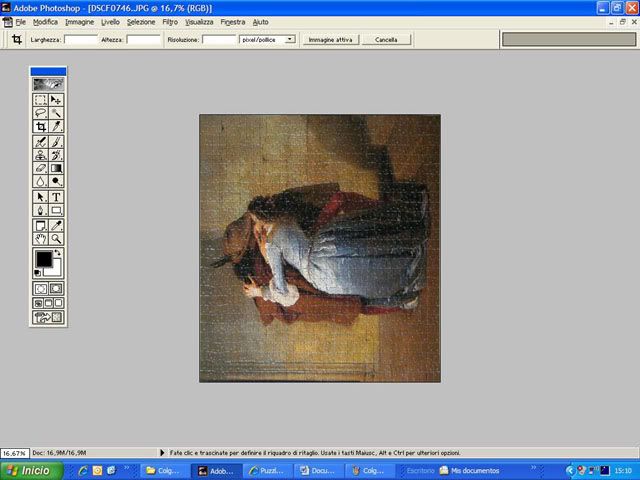Reset to default black and white colors
Image resolution: width=640 pixels, height=480 pixels.
pyautogui.click(x=37, y=273)
